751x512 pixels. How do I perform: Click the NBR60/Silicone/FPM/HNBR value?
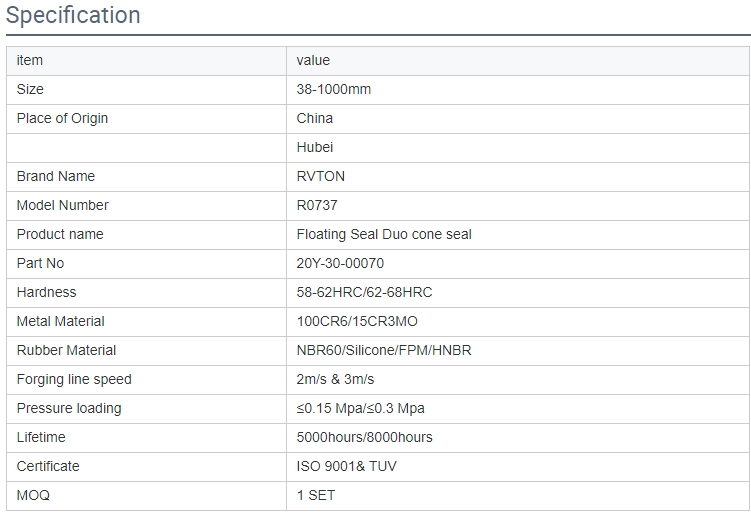(x=384, y=350)
